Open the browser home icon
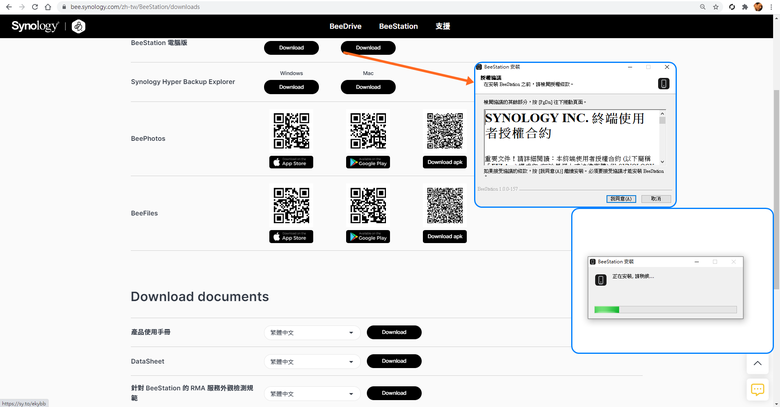 (x=48, y=7)
